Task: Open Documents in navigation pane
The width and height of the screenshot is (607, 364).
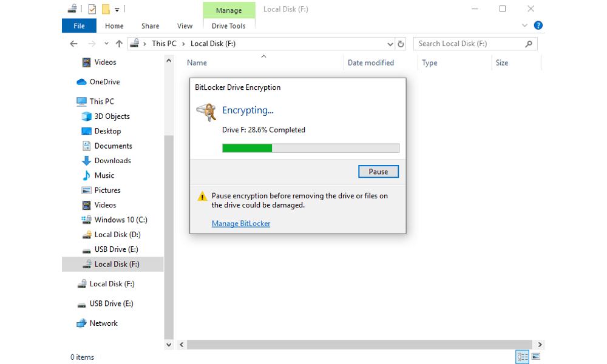Action: [x=113, y=146]
